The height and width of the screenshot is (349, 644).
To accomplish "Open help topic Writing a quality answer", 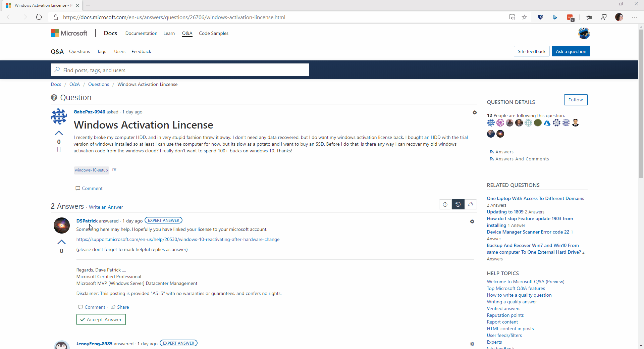I will pyautogui.click(x=512, y=302).
